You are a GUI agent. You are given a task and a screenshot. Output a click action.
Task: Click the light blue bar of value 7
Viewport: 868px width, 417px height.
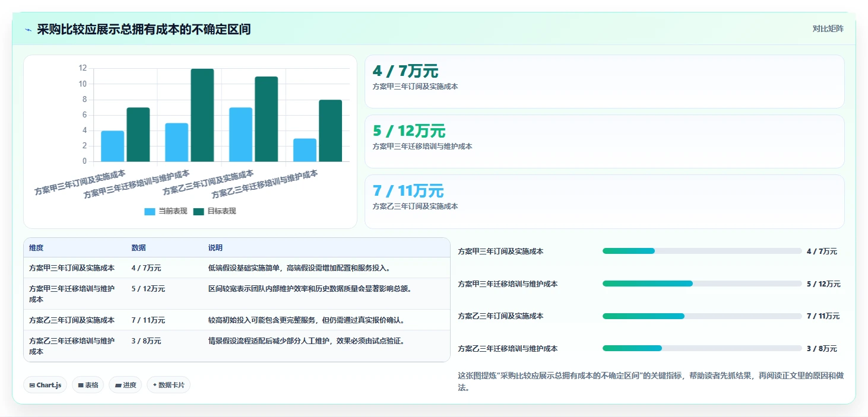click(241, 135)
